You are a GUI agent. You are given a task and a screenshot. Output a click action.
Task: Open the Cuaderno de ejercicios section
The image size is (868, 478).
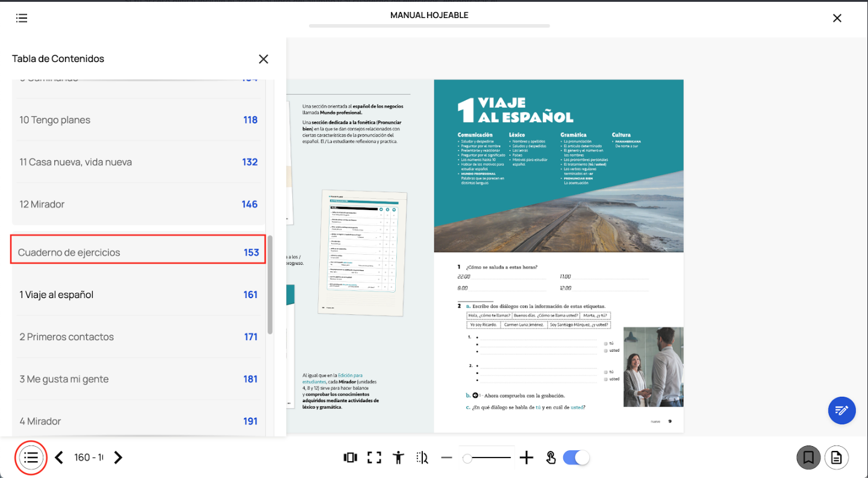[138, 252]
